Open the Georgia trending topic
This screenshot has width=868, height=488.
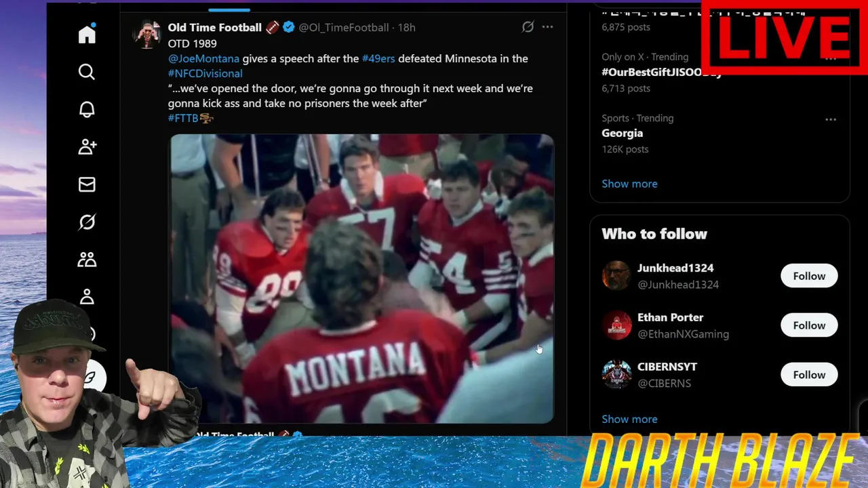click(x=622, y=133)
